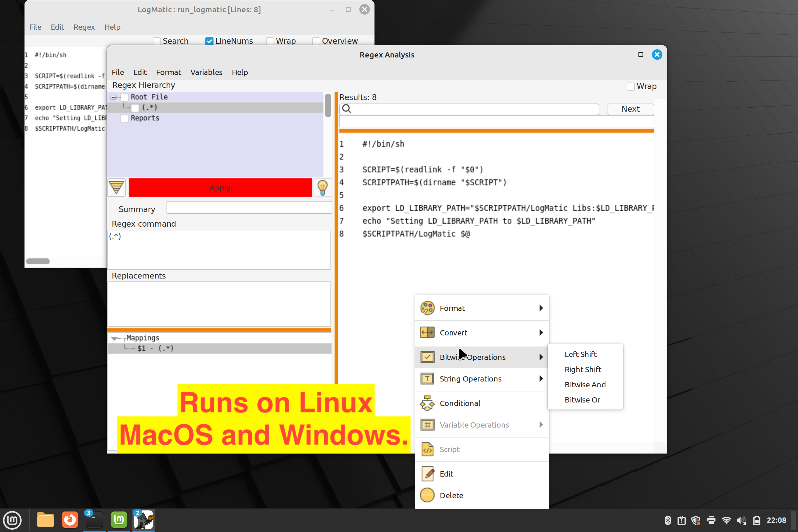This screenshot has height=532, width=798.
Task: Expand the String Operations submenu arrow
Action: 541,379
